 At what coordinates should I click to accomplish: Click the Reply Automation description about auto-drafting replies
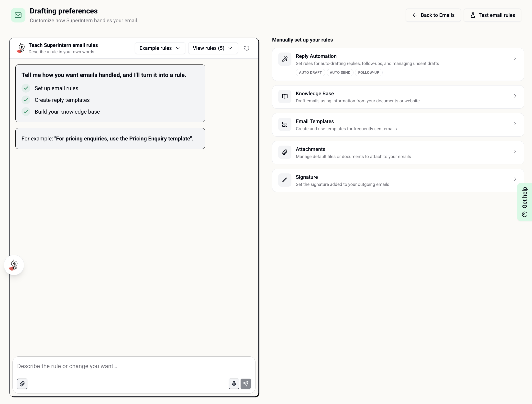point(367,64)
